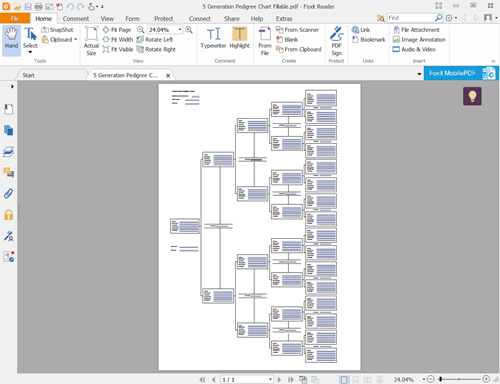Screen dimensions: 500x384
Task: Go to the next page arrow
Action: coord(279,379)
